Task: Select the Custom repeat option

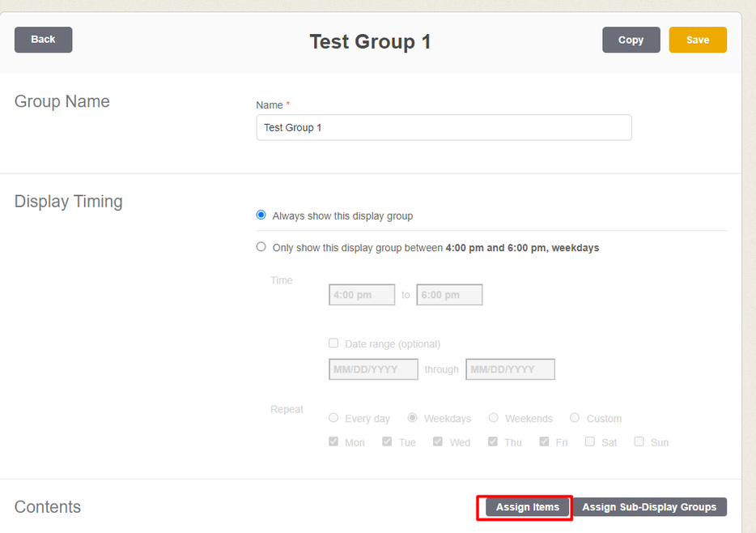Action: (575, 418)
